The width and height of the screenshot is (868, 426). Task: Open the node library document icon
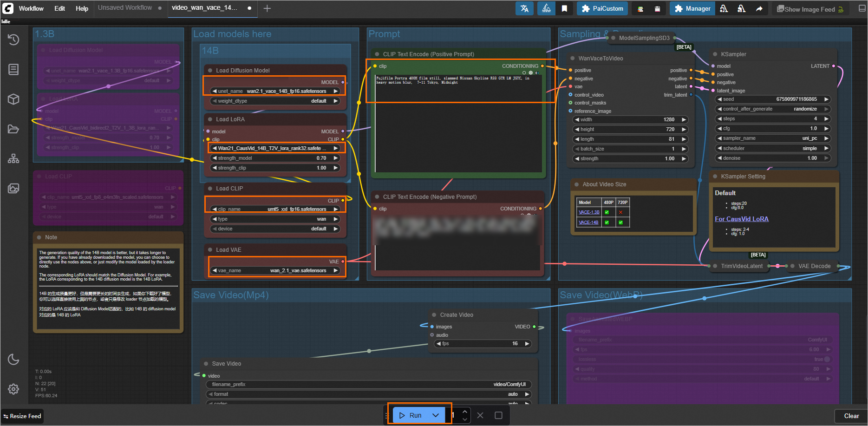tap(13, 70)
